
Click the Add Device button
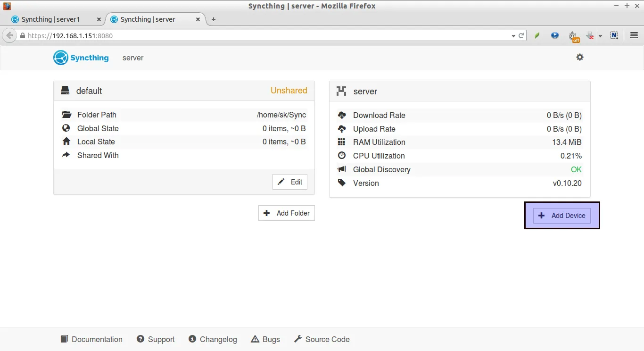561,216
